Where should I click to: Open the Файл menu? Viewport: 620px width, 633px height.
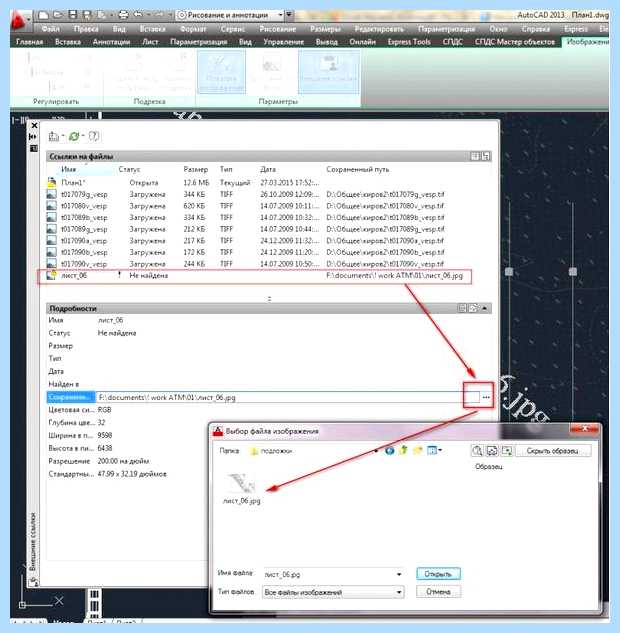pyautogui.click(x=50, y=29)
